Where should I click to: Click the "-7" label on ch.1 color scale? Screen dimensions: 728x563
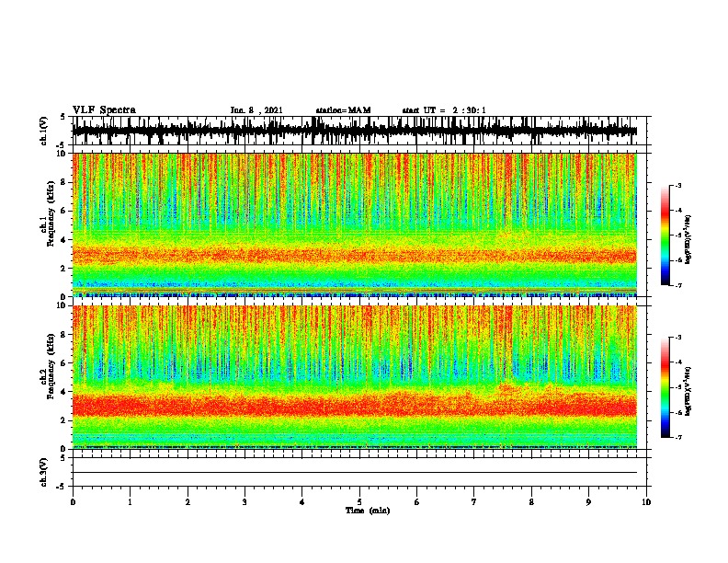click(x=678, y=285)
